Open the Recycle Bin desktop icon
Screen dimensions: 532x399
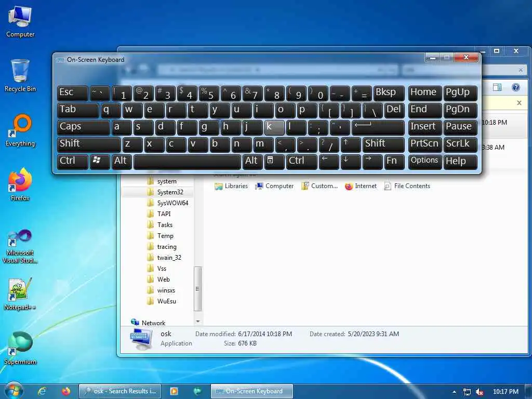[20, 75]
